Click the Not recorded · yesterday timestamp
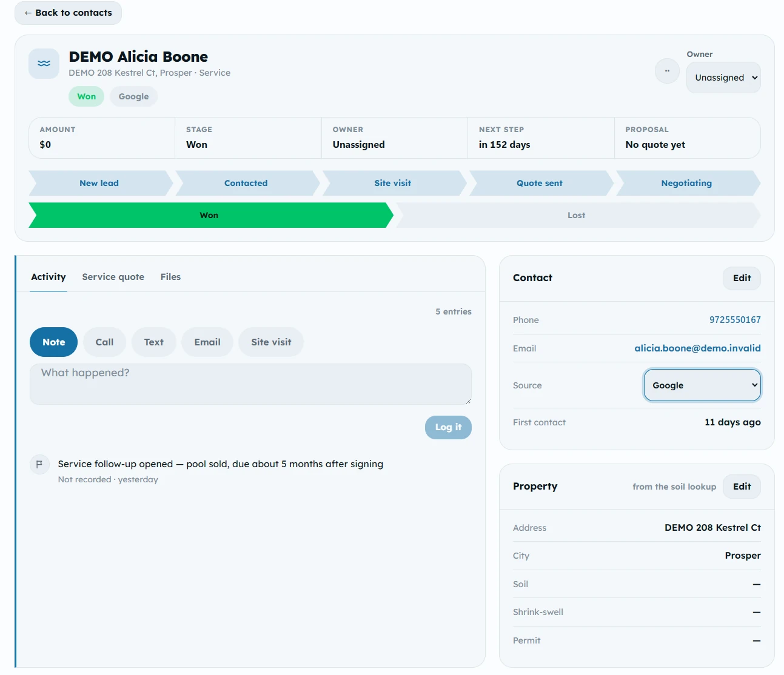Viewport: 784px width, 675px height. 108,479
